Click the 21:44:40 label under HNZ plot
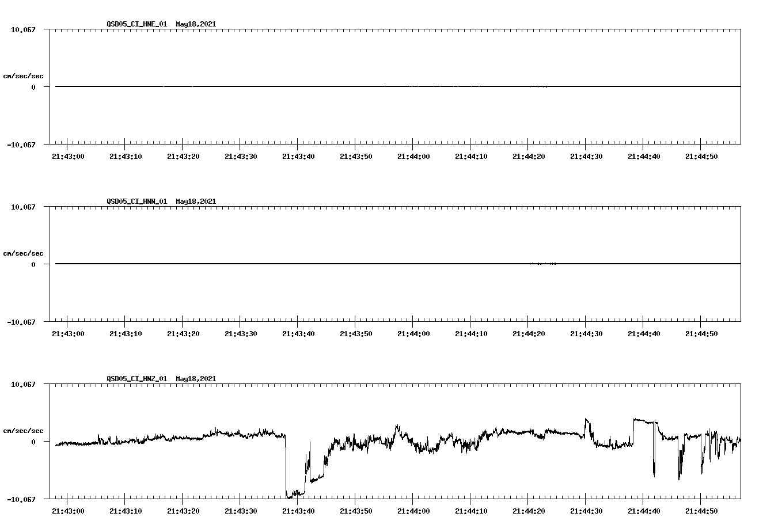Viewport: 782px width, 532px height. click(644, 511)
